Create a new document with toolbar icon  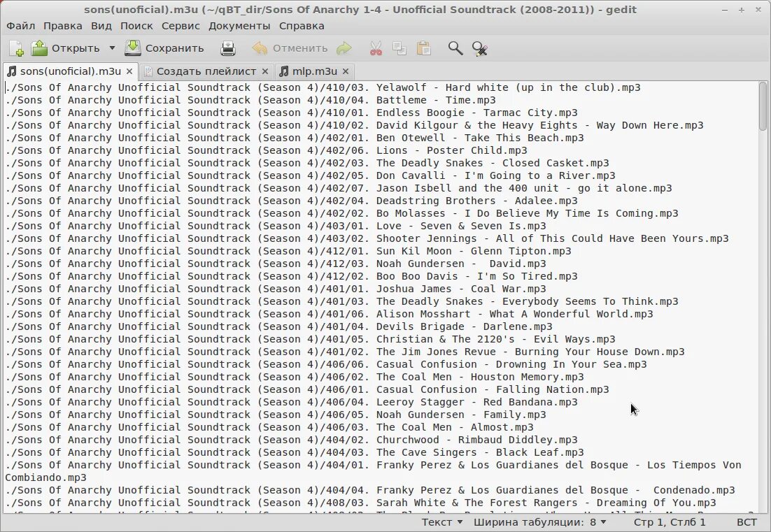click(15, 48)
